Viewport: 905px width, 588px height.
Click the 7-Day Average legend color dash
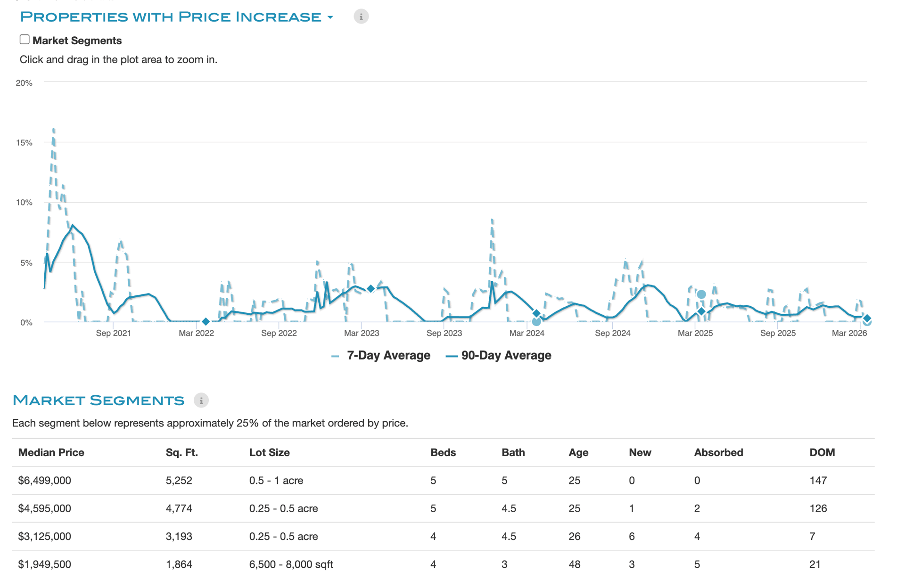(x=335, y=357)
